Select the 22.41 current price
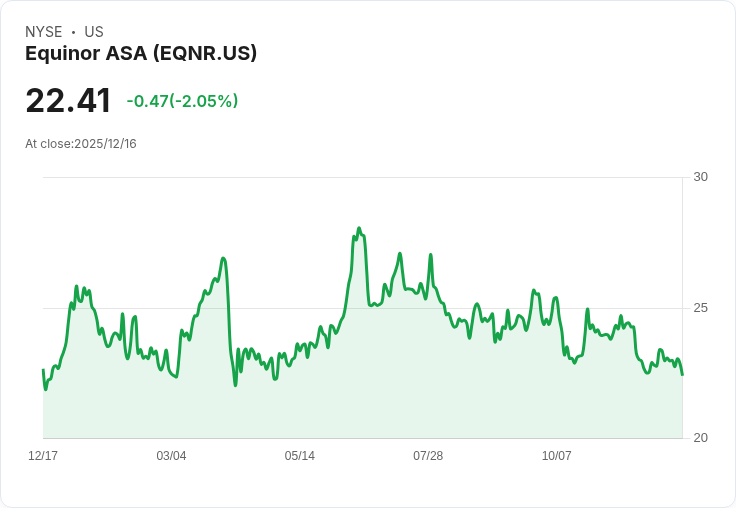This screenshot has height=508, width=736. (68, 101)
